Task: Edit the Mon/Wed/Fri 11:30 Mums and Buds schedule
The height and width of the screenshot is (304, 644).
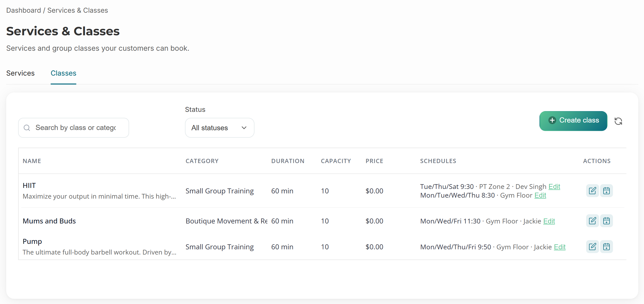Action: click(x=549, y=221)
